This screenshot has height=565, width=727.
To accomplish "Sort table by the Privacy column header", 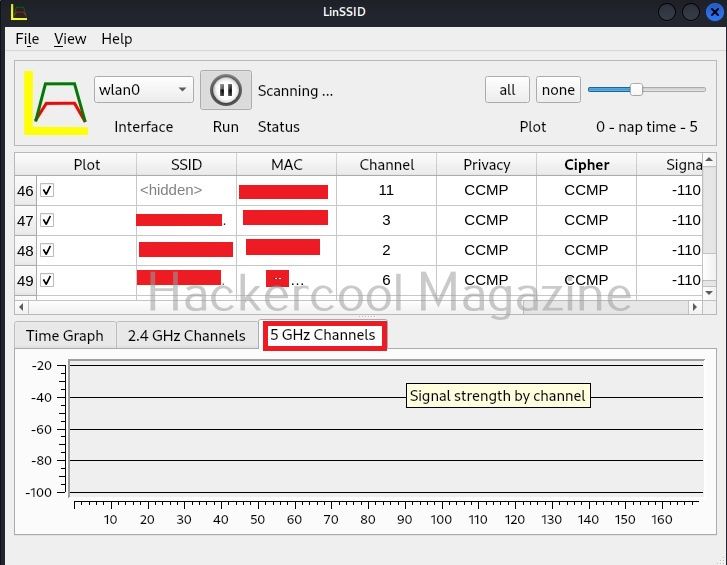I will click(x=486, y=165).
